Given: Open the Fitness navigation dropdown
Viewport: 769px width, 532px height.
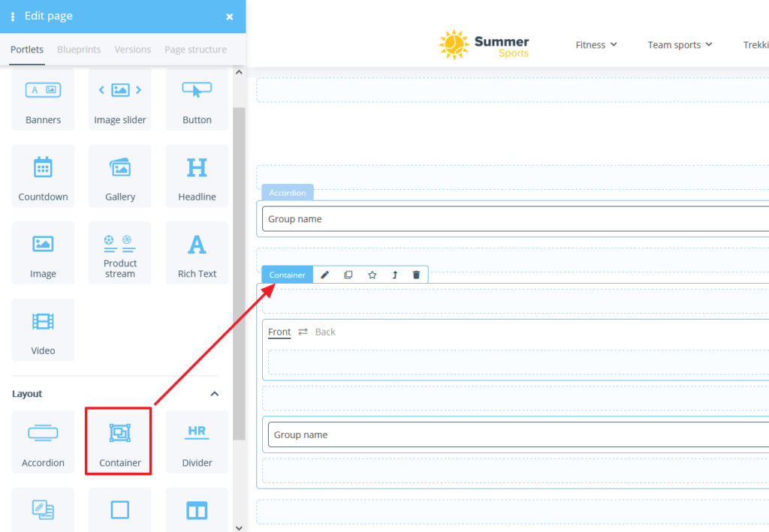Looking at the screenshot, I should pyautogui.click(x=596, y=45).
